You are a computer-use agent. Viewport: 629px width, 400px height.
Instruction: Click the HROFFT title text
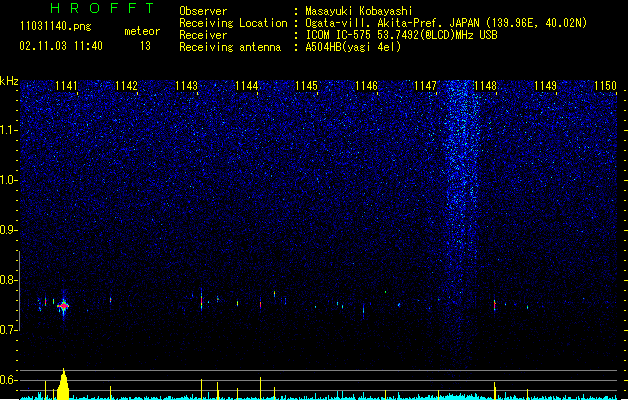pyautogui.click(x=102, y=8)
